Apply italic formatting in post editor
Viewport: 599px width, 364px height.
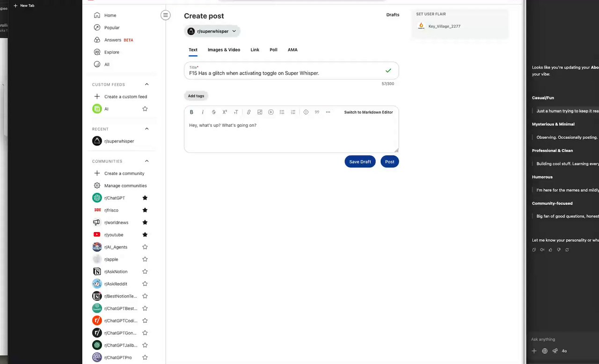click(203, 112)
